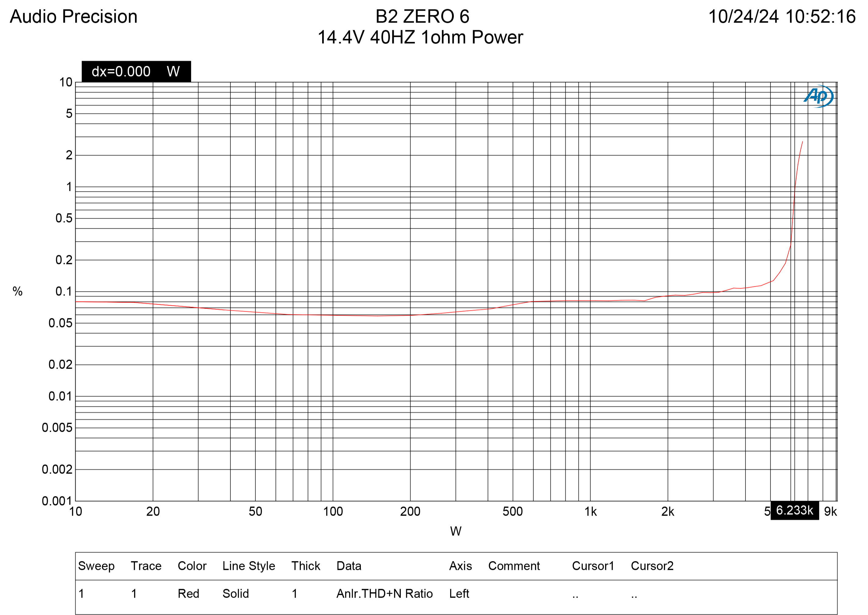
Task: Click the "Color" column header
Action: pyautogui.click(x=192, y=566)
